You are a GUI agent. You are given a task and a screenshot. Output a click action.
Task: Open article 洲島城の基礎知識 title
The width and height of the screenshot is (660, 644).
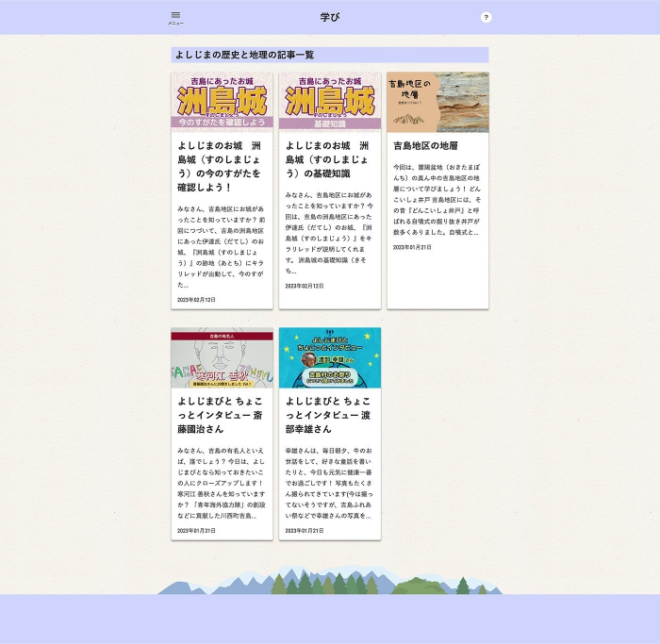(x=326, y=159)
